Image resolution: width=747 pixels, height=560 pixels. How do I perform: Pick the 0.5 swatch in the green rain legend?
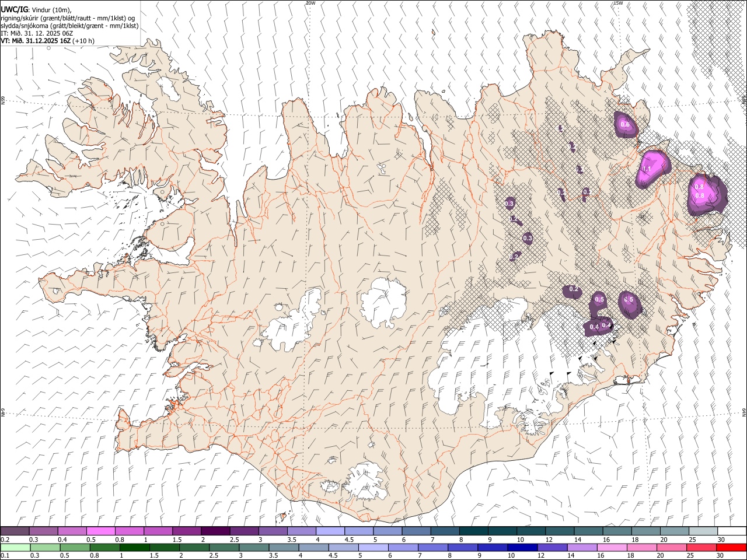tap(75, 547)
